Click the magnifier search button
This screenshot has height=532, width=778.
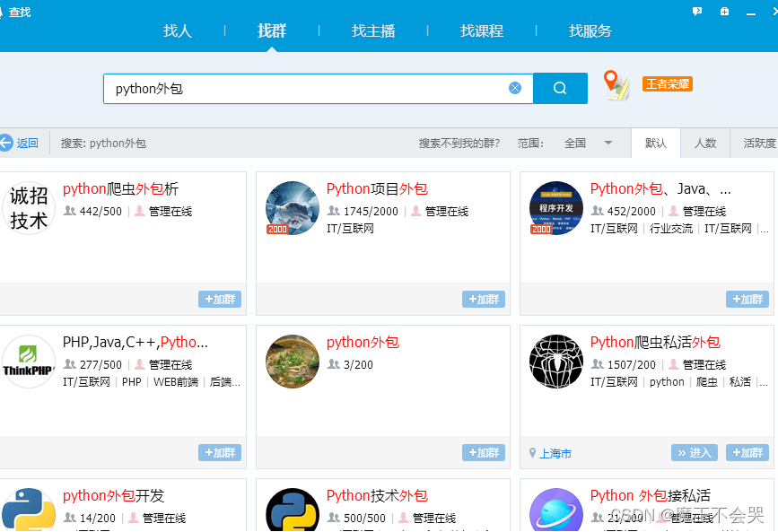tap(560, 88)
